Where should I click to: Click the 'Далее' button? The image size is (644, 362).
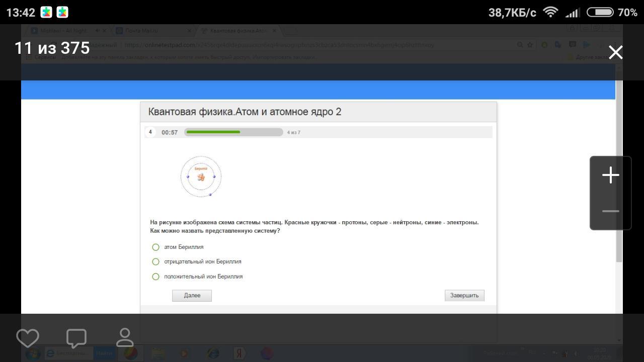[x=192, y=296]
